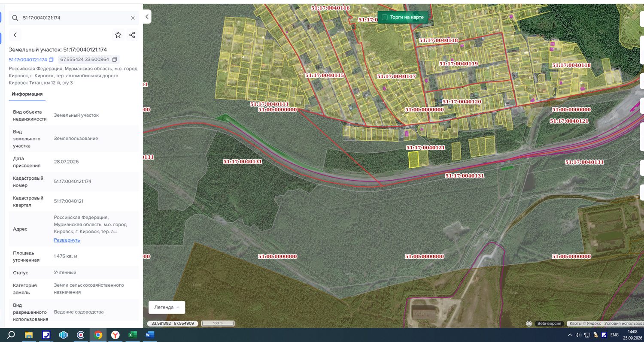Click the "Землепользование" value in the table
The width and height of the screenshot is (644, 342).
[x=76, y=139]
